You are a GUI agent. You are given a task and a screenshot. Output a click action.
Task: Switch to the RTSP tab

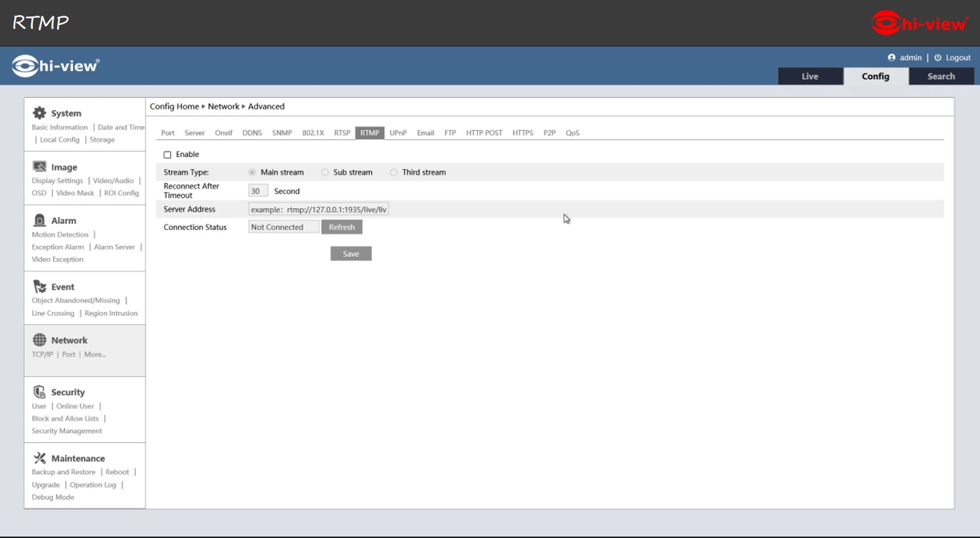pos(342,133)
